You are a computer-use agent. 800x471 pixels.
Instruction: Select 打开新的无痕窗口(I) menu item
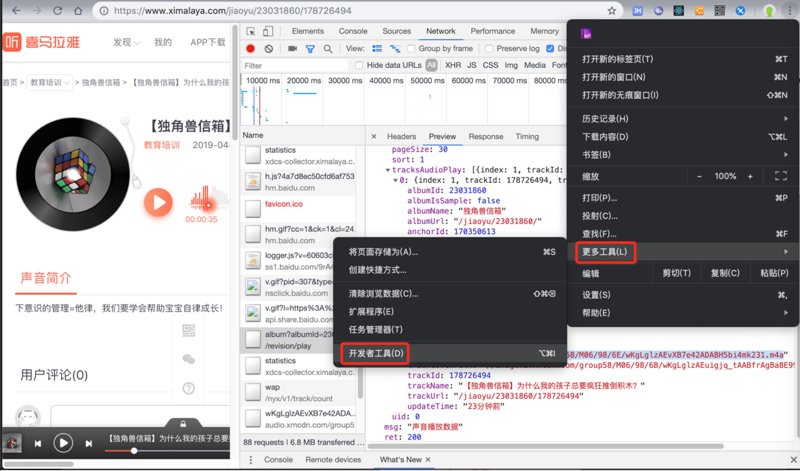tap(683, 95)
